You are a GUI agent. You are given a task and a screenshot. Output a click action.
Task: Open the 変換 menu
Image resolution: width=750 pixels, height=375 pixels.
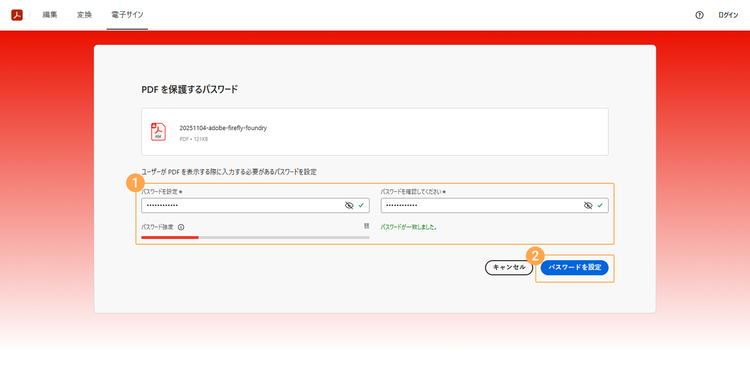(84, 15)
